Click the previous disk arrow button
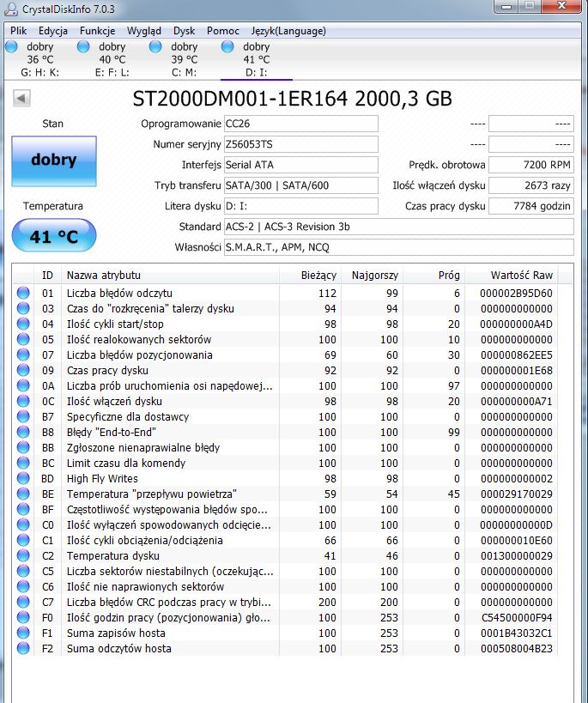 click(21, 98)
